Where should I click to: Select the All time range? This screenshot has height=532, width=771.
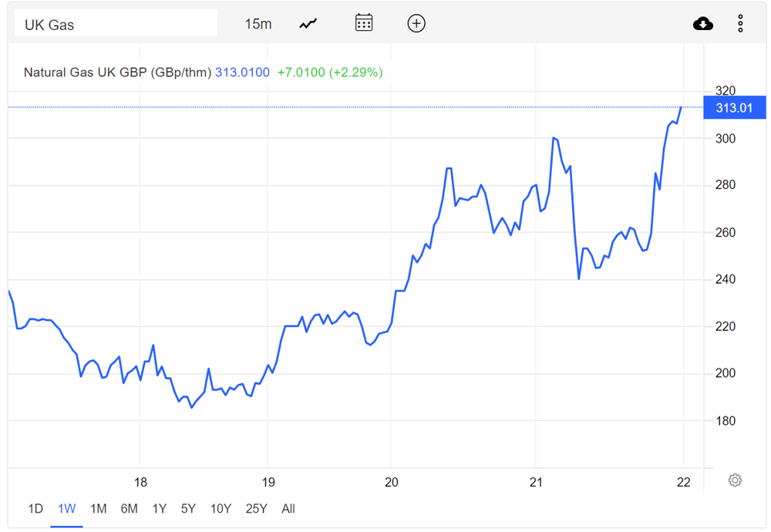click(x=288, y=508)
